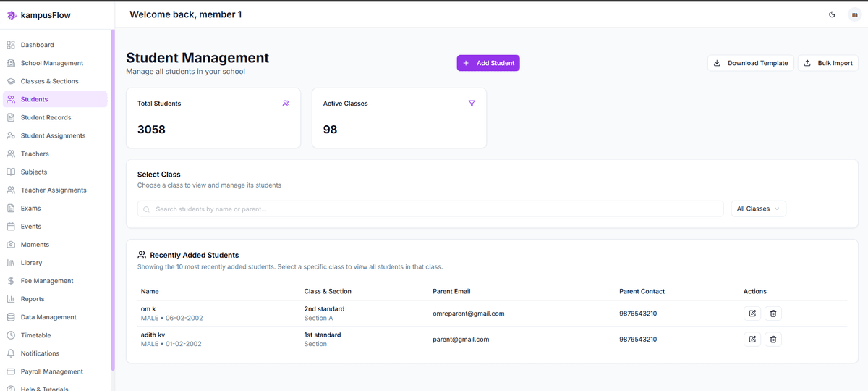Click email parent@gmail.com

coord(461,339)
